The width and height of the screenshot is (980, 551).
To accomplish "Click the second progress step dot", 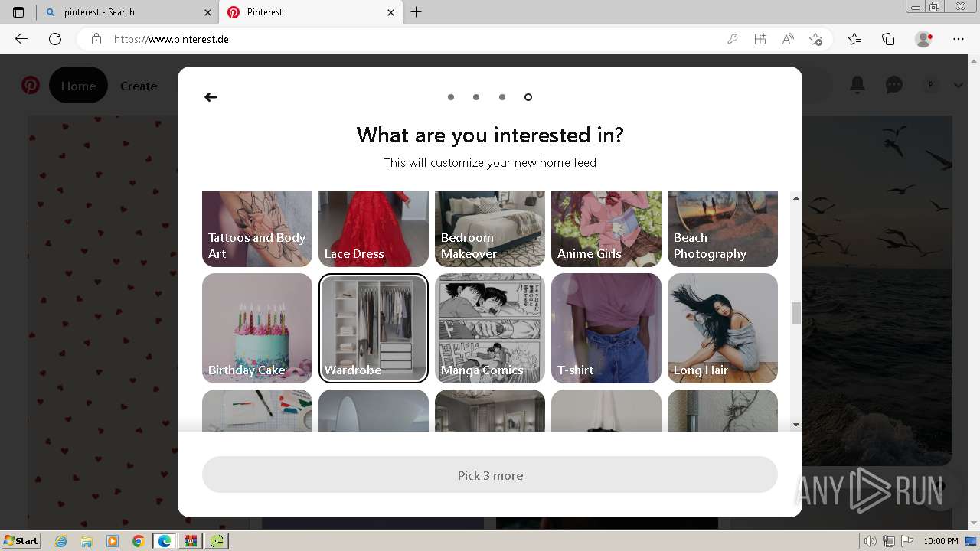I will 476,97.
